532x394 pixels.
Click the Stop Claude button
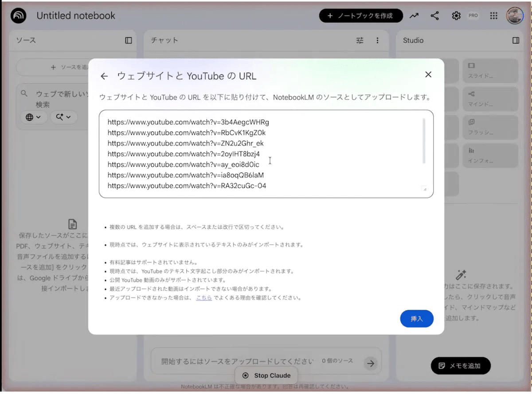[266, 375]
